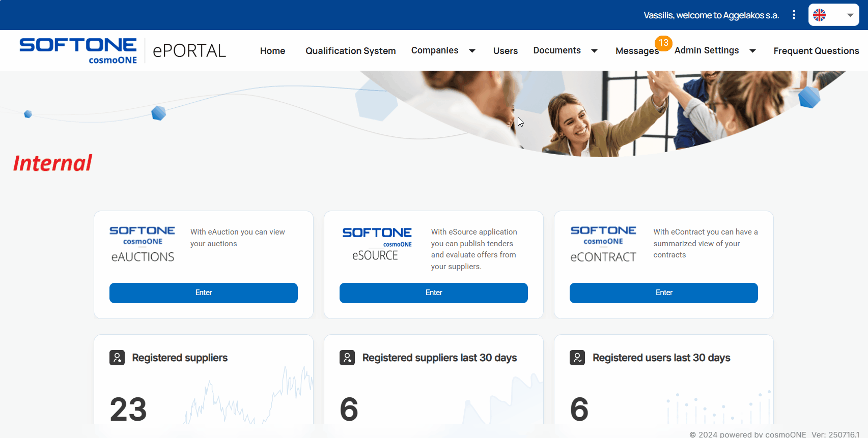The width and height of the screenshot is (868, 438).
Task: Click the Registered suppliers card icon
Action: pos(117,358)
